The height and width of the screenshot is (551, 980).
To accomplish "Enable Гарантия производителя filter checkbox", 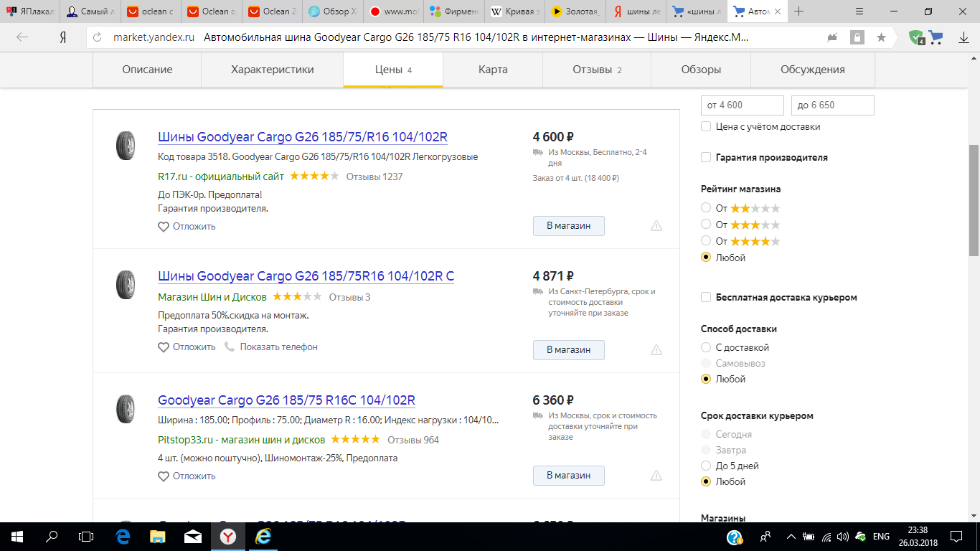I will 706,158.
